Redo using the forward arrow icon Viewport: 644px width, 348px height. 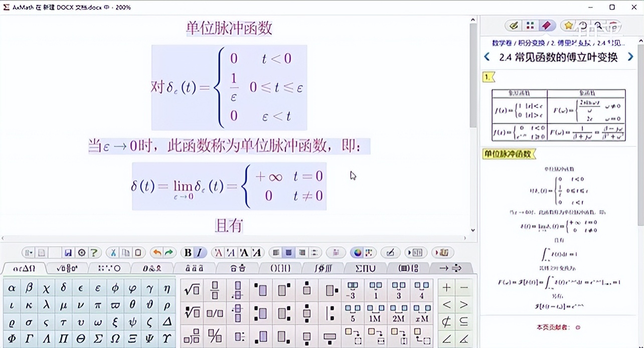(x=170, y=252)
